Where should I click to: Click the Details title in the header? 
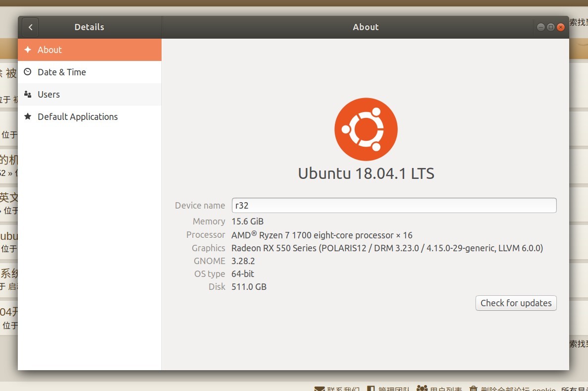[89, 27]
